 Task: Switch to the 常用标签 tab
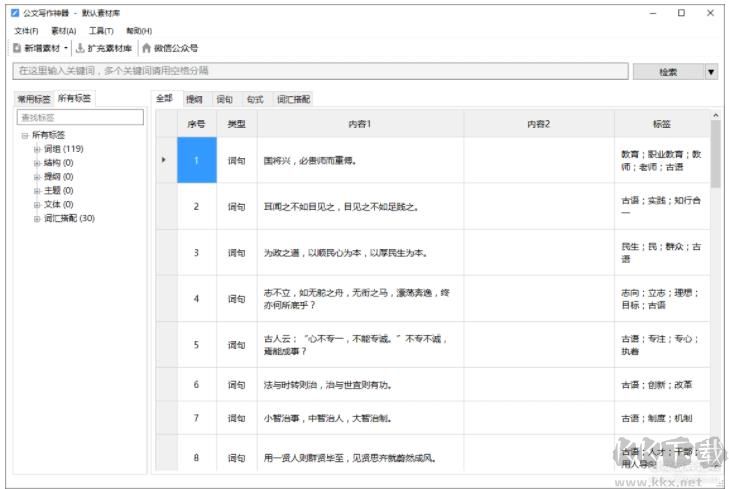(x=34, y=99)
